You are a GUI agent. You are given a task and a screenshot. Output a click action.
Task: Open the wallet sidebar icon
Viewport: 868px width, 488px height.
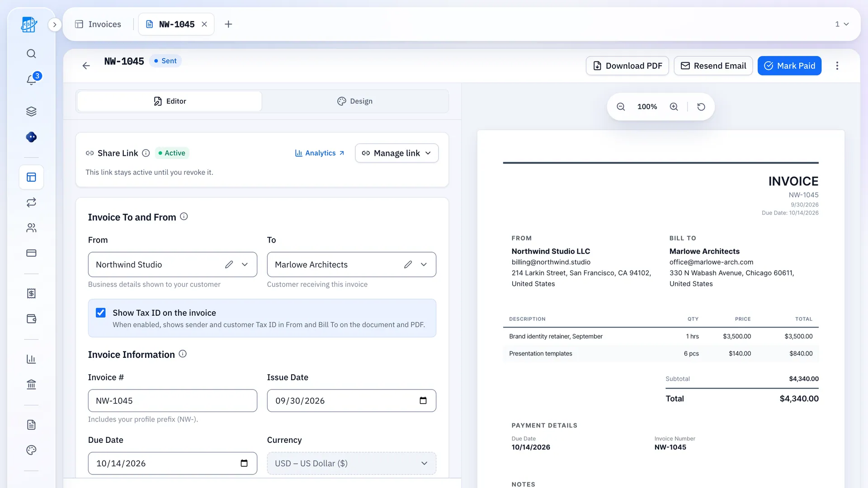tap(31, 319)
